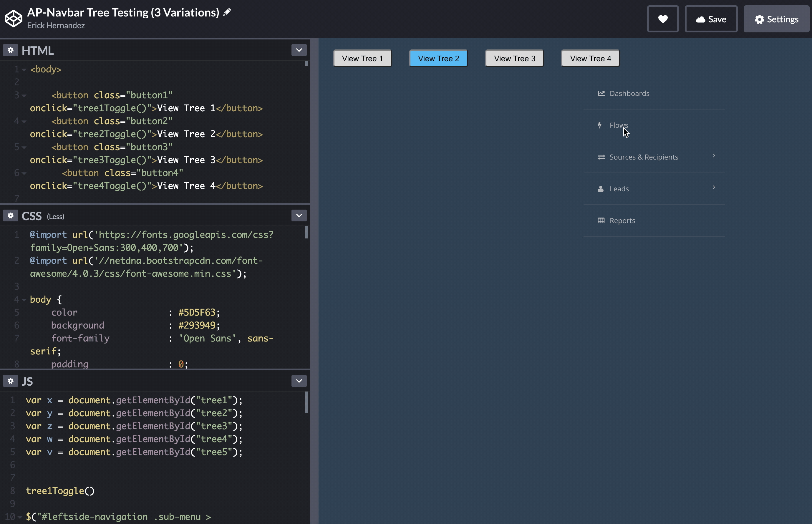This screenshot has width=812, height=524.
Task: Fold the body tag at HTML line 1
Action: click(24, 70)
